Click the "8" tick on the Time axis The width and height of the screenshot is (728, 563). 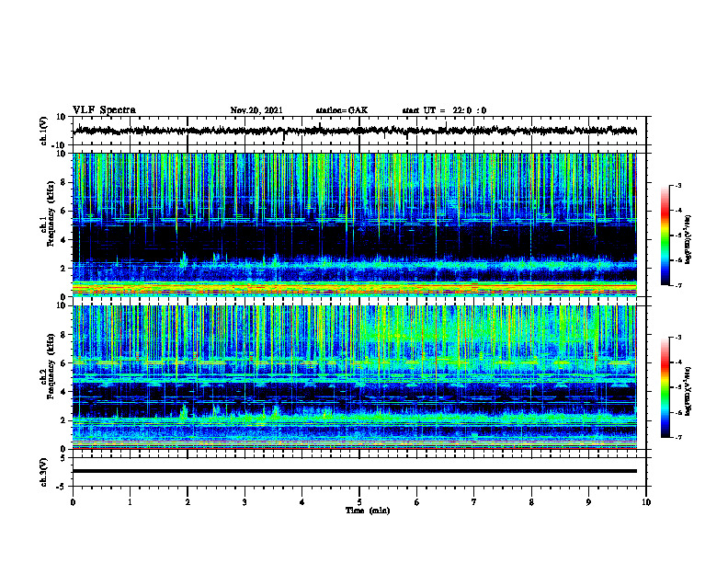pos(531,502)
